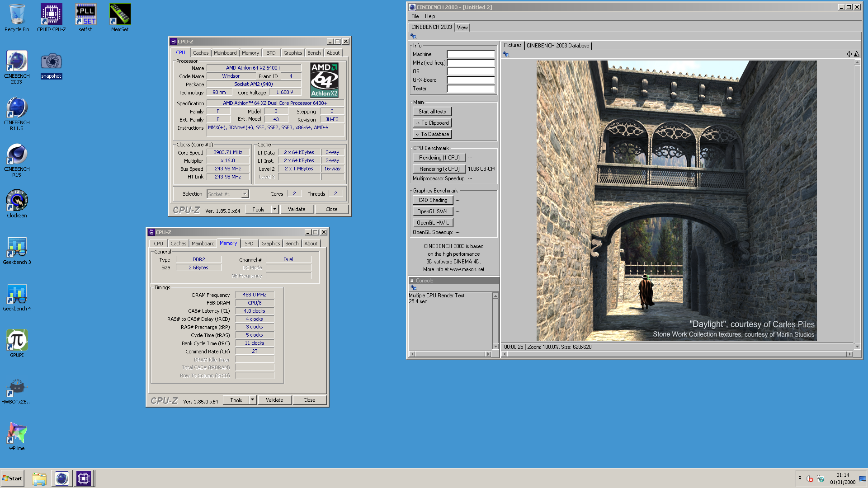Screen dimensions: 868x488
Task: Select the Geekbench 4 desktop icon
Action: pyautogui.click(x=17, y=296)
